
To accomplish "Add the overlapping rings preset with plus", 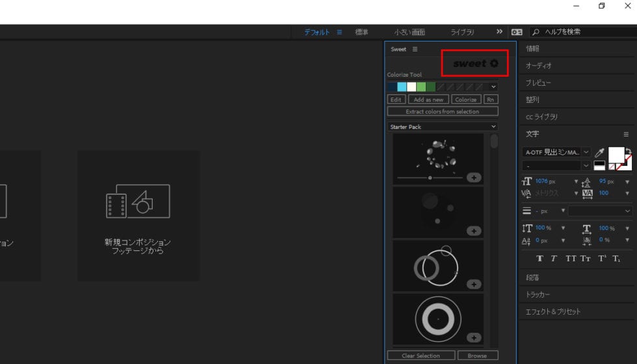I will pyautogui.click(x=474, y=284).
